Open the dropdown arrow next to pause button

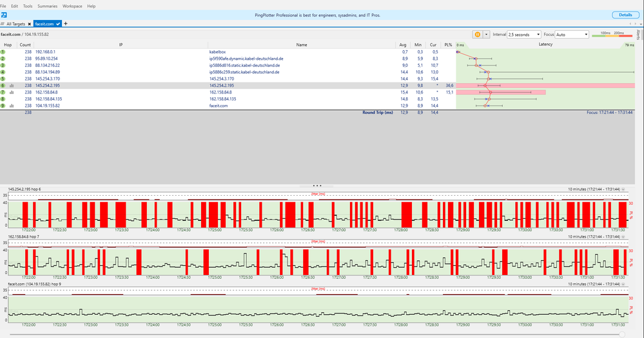(x=486, y=34)
